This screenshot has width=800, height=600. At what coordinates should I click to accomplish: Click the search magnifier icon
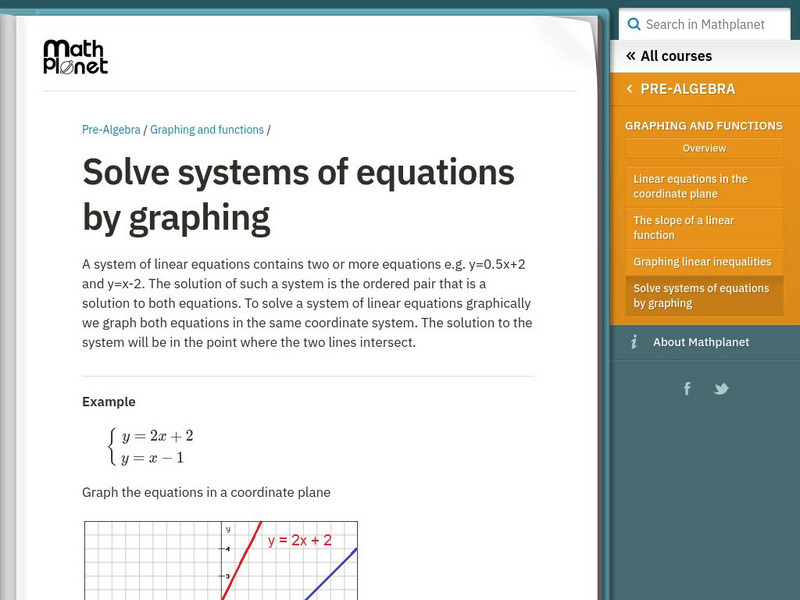click(634, 24)
